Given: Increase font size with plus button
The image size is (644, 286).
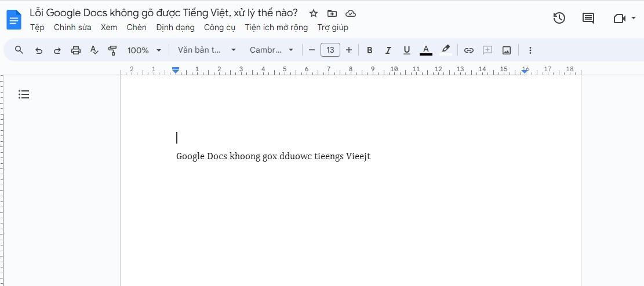Looking at the screenshot, I should 349,50.
